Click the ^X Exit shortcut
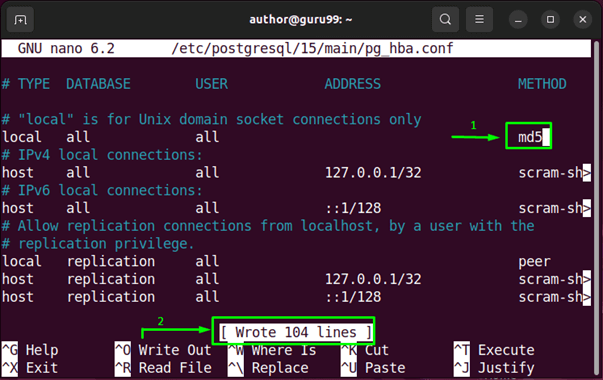The width and height of the screenshot is (603, 380). (x=30, y=368)
